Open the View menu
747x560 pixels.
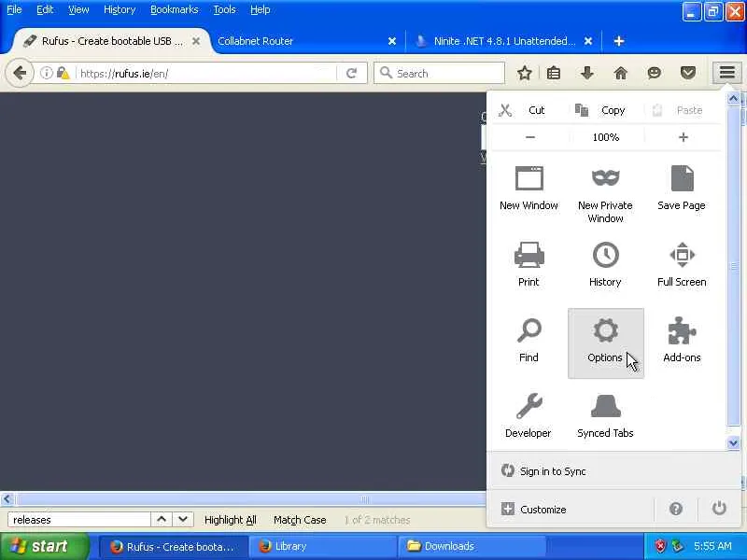pyautogui.click(x=78, y=9)
